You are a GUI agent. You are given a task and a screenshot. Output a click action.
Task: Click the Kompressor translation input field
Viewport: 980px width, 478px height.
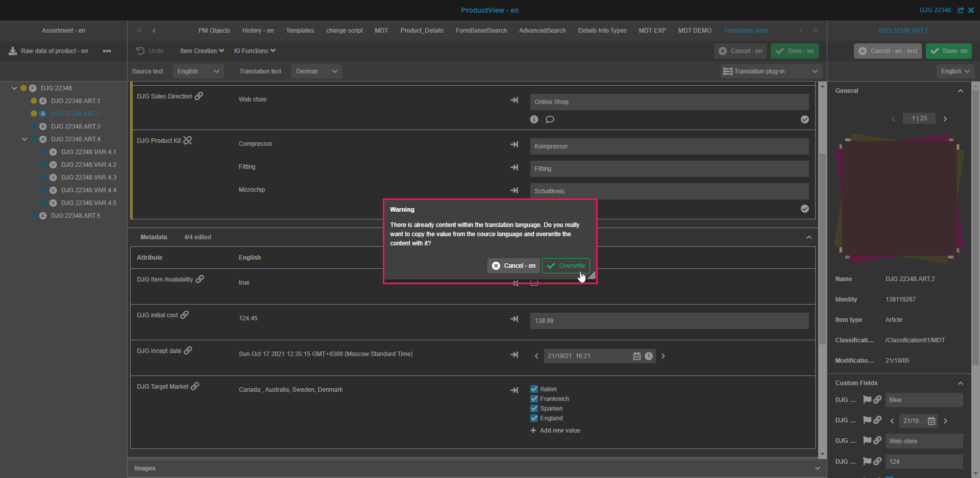point(669,146)
